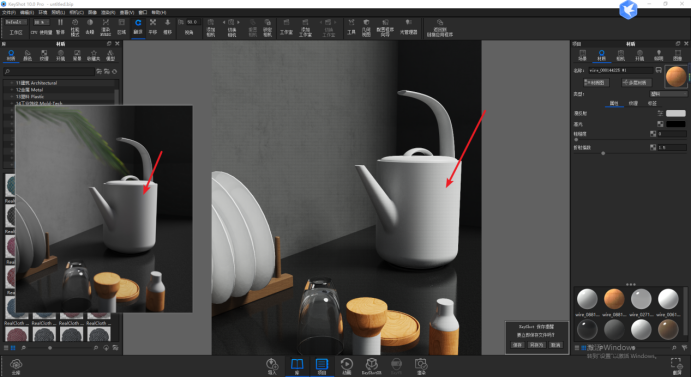Expand the 12 Metal folder

pos(11,90)
